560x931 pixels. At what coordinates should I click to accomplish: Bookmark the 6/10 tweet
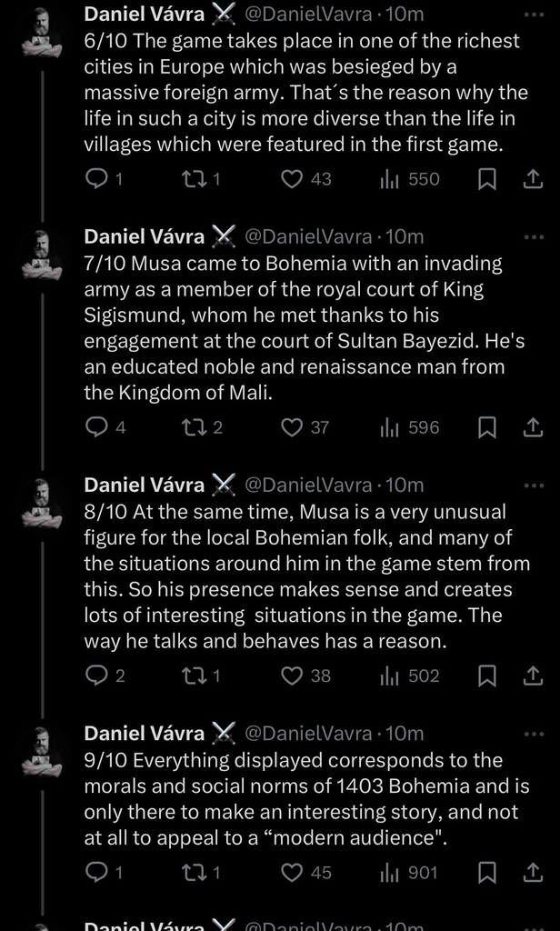pos(487,180)
